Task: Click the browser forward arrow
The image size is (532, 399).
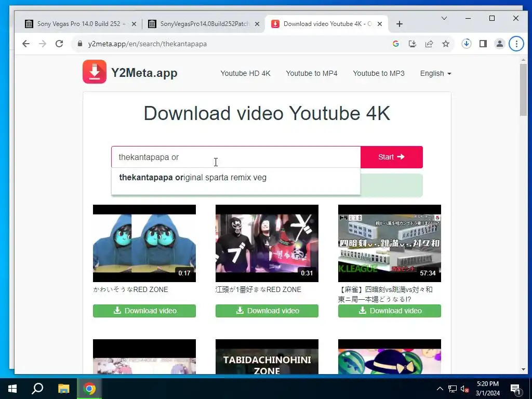Action: 43,44
